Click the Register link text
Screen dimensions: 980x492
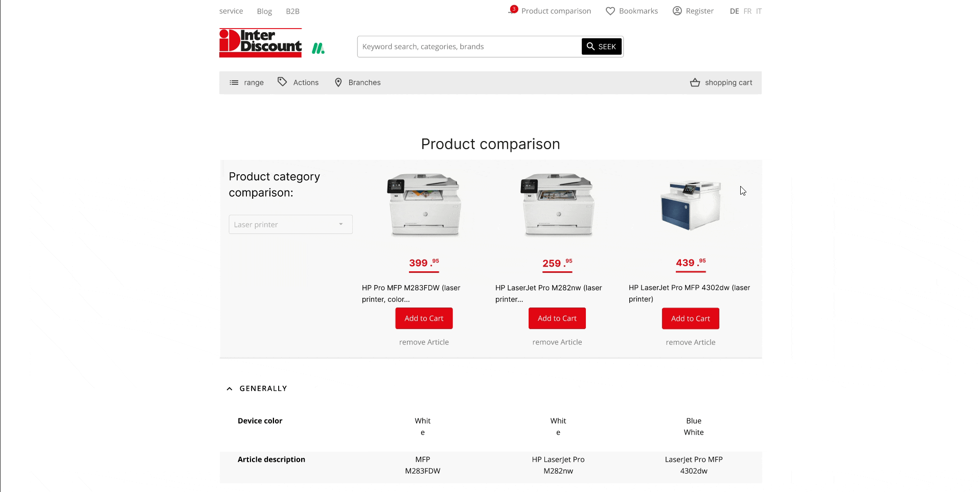point(699,11)
